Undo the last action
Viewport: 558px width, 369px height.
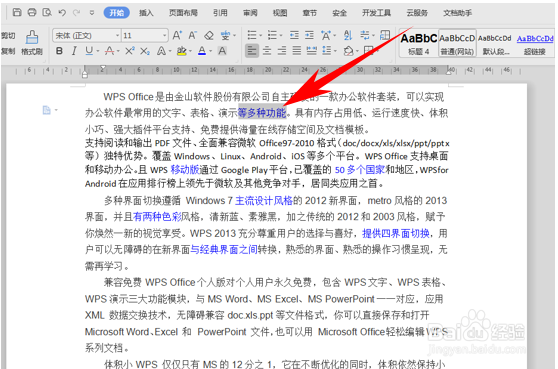[62, 12]
